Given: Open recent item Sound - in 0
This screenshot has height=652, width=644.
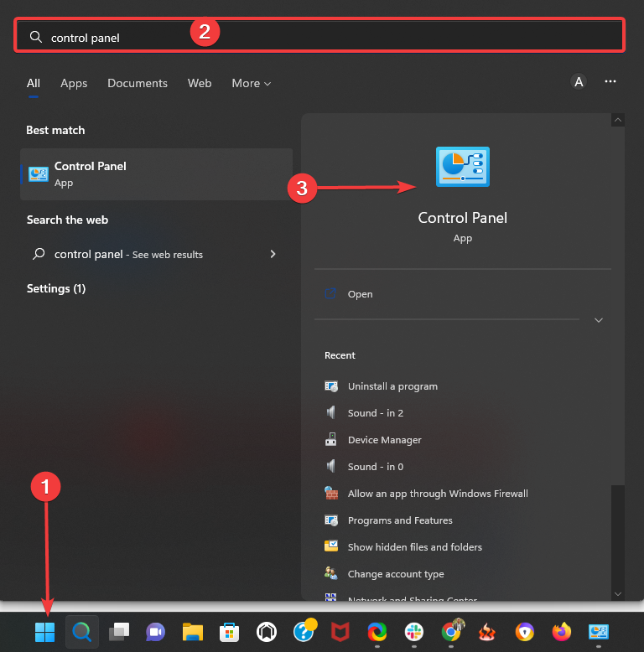Looking at the screenshot, I should [x=376, y=467].
